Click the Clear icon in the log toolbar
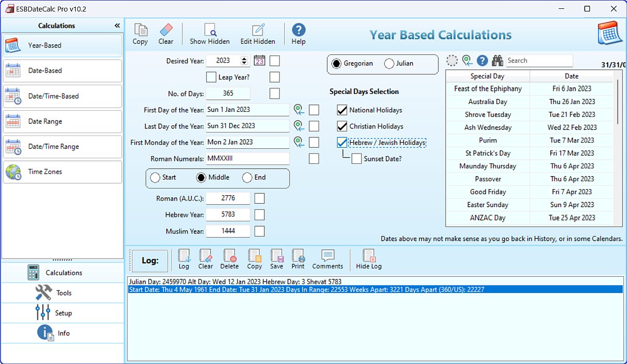Image resolution: width=627 pixels, height=364 pixels. 206,260
